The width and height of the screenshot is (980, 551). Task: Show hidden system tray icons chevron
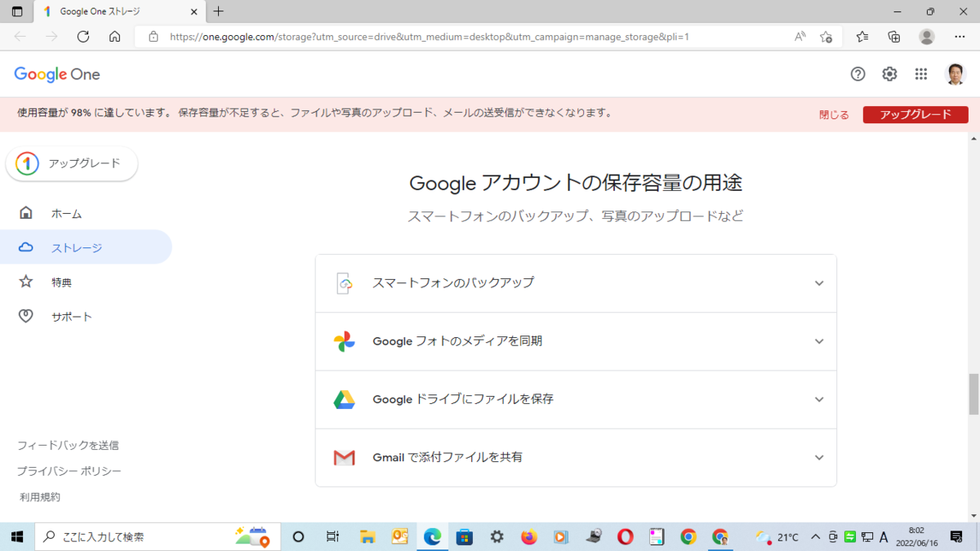(x=815, y=536)
